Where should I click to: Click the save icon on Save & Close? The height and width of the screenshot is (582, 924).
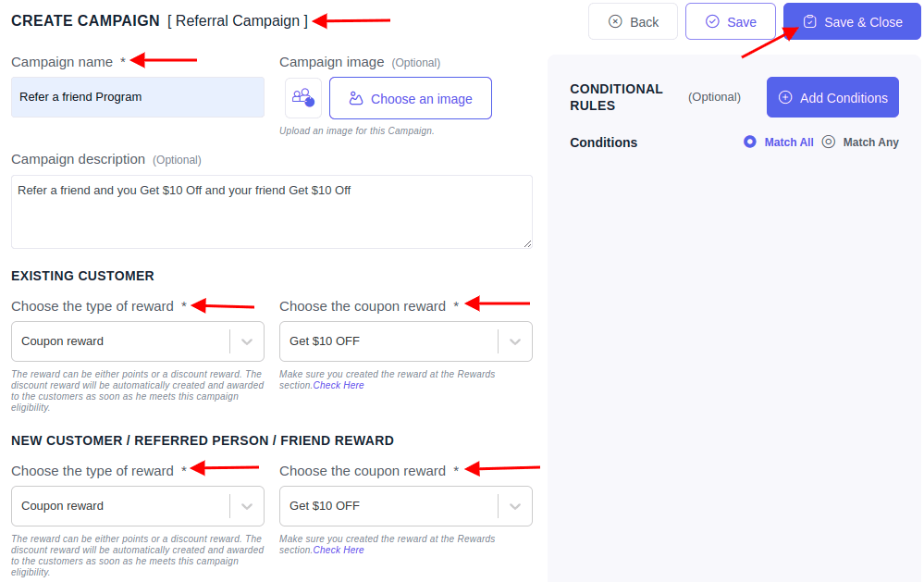tap(811, 20)
